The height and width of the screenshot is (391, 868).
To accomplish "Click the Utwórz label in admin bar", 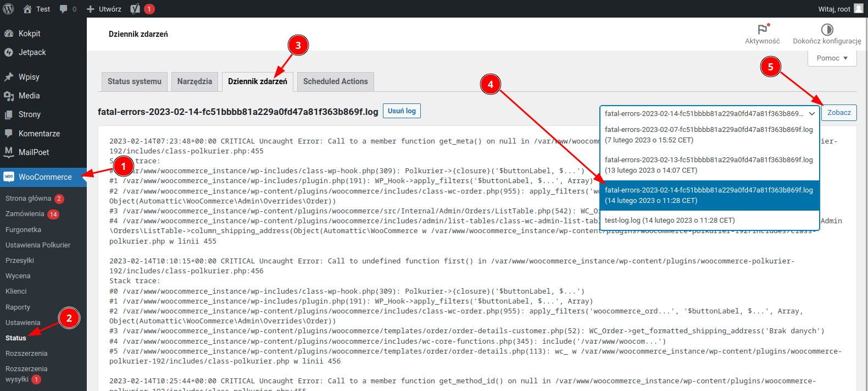I will coord(110,9).
